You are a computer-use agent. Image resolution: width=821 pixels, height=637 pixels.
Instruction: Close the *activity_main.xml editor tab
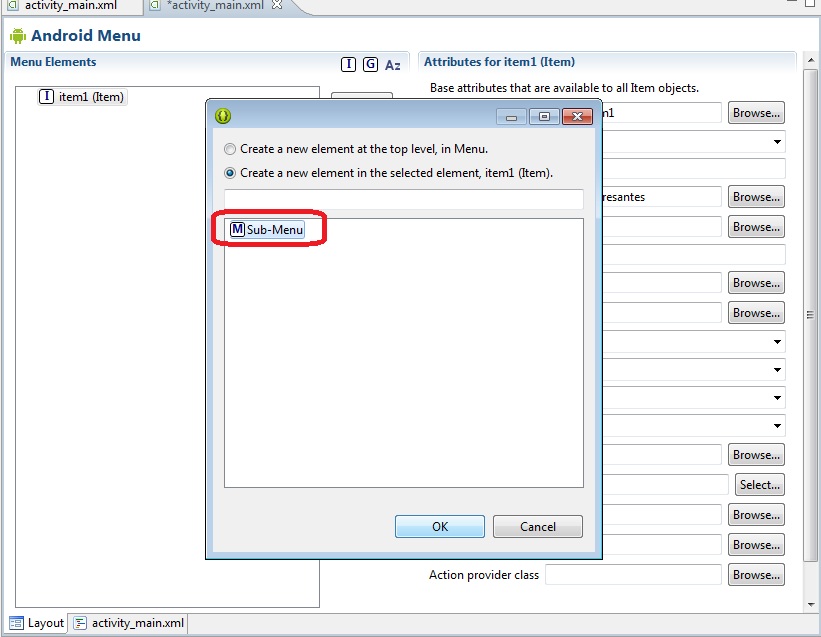click(277, 5)
